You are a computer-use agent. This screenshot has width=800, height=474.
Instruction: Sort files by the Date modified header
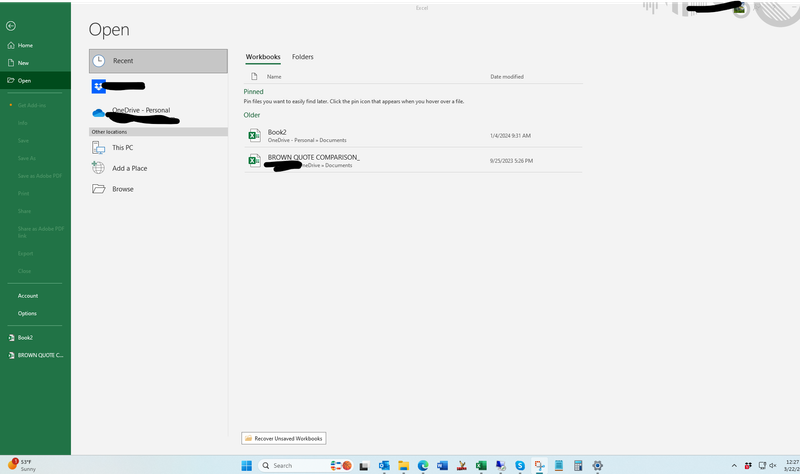point(506,76)
